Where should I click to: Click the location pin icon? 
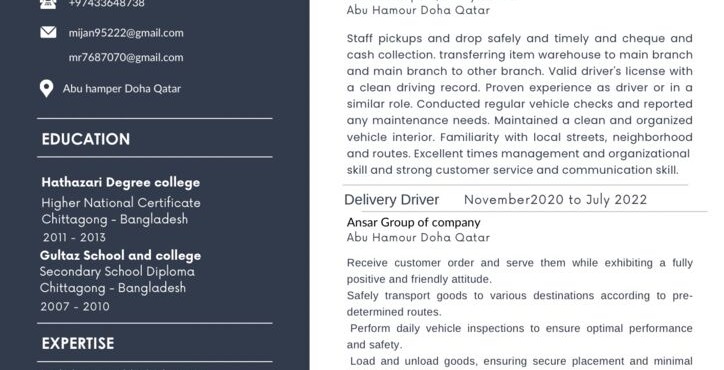click(46, 88)
